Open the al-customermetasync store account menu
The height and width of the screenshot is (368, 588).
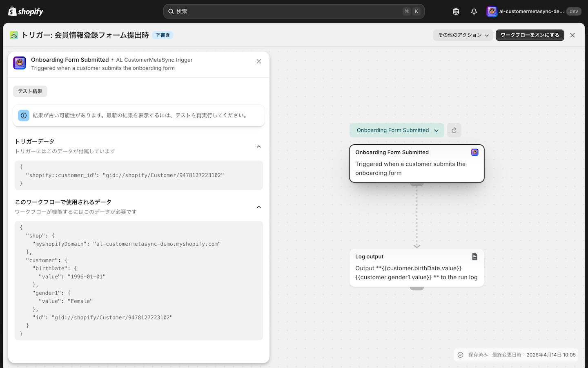tap(534, 11)
